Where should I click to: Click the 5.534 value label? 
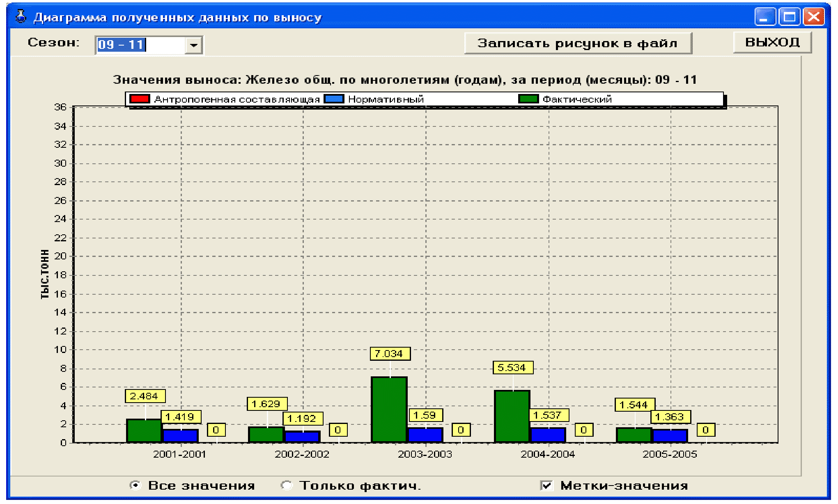point(513,368)
